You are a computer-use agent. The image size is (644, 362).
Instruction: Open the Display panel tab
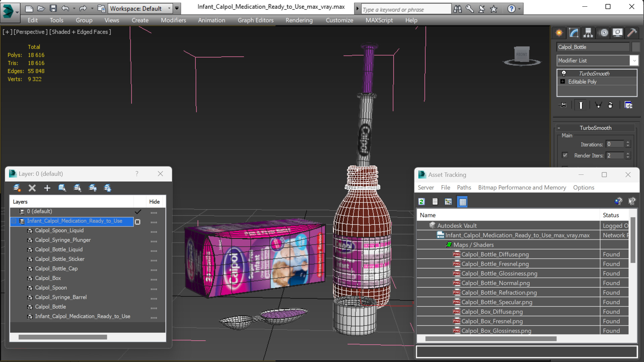click(x=618, y=33)
